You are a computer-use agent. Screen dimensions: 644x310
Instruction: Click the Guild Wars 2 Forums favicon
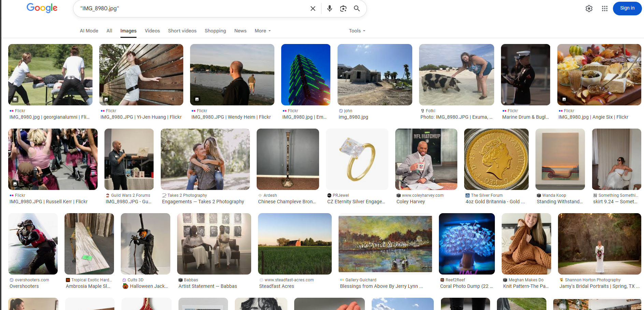(108, 195)
